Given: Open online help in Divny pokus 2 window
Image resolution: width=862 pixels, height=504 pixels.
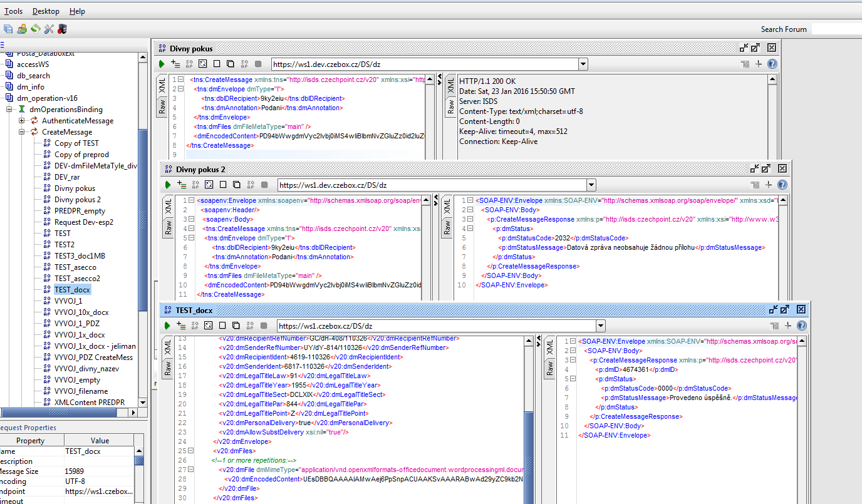Looking at the screenshot, I should click(782, 185).
